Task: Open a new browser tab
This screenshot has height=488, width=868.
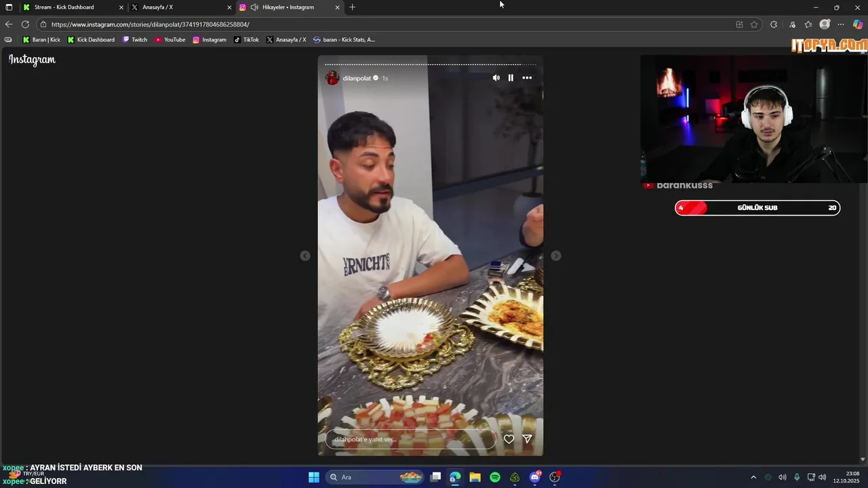Action: coord(352,7)
